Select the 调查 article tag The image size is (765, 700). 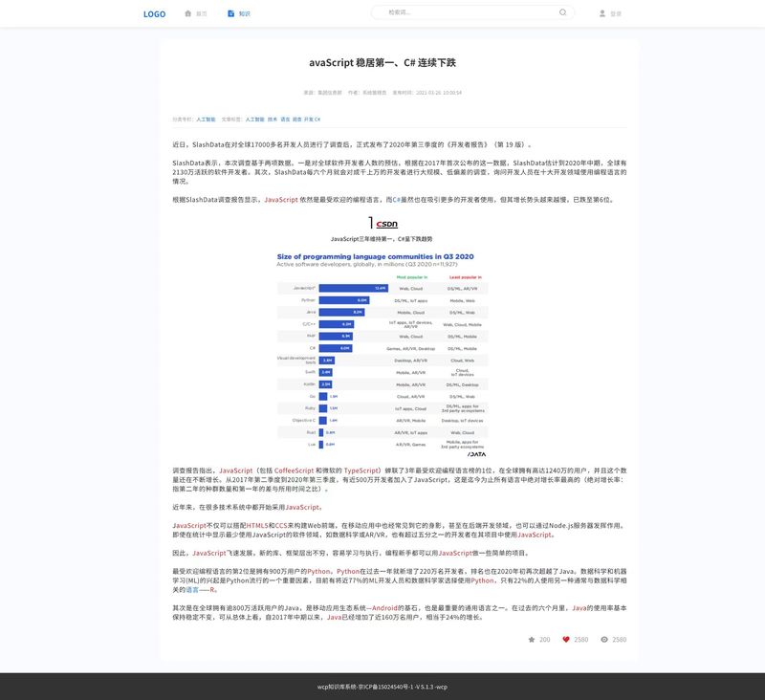[297, 120]
